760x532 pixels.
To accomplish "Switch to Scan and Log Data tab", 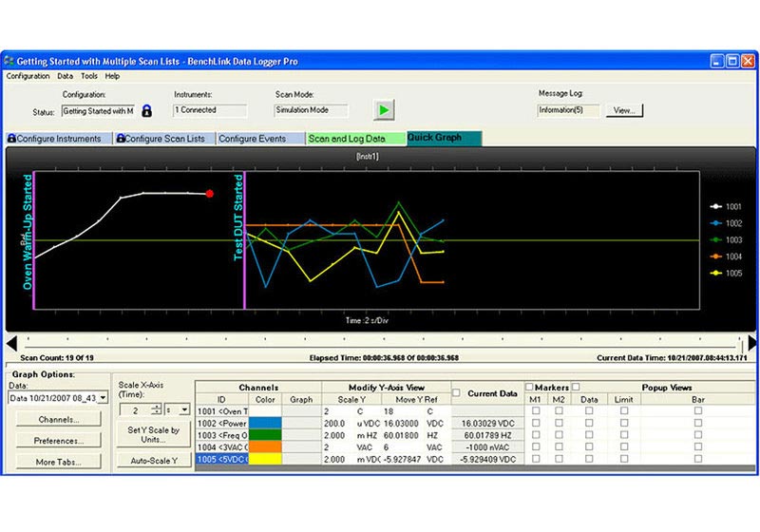I will (x=355, y=139).
